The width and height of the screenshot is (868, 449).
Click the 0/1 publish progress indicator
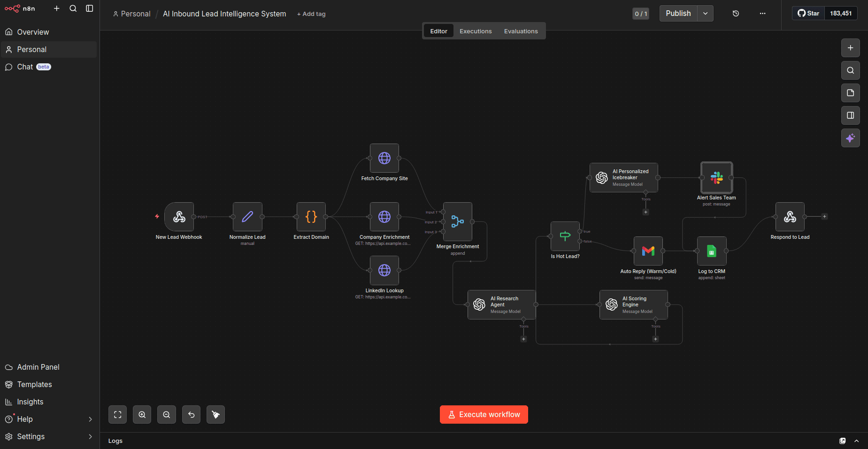pos(641,14)
